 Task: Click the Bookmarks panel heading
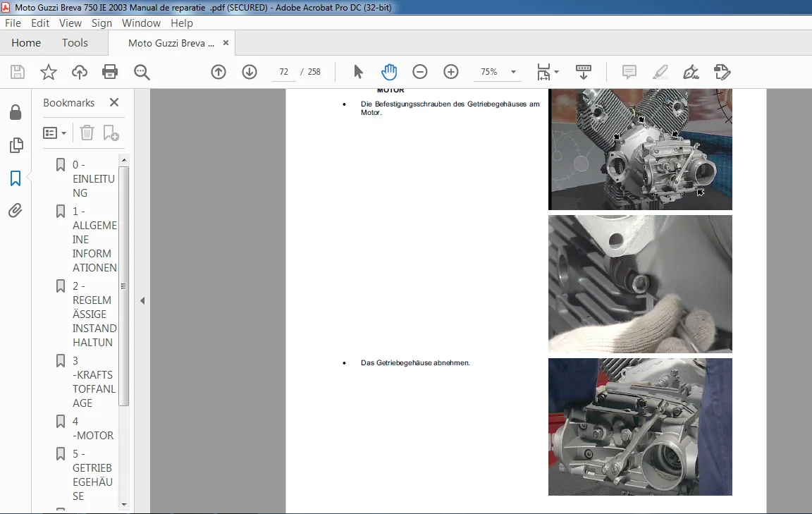[x=69, y=103]
